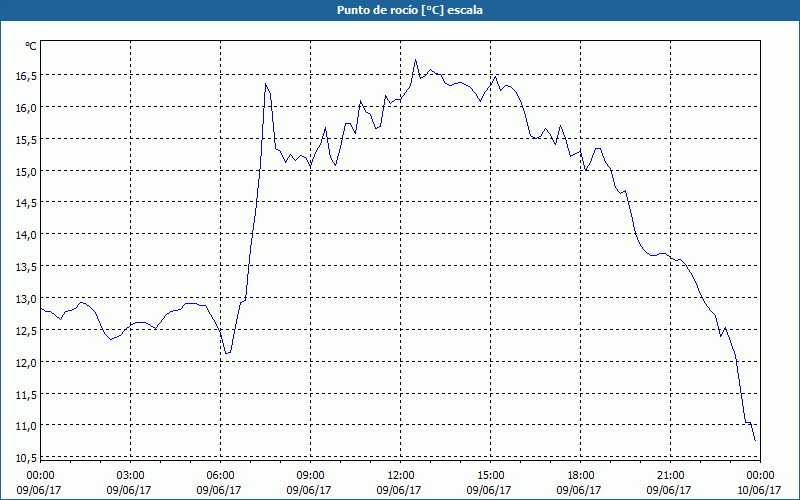Click the sharp curve spike between 06:00 and 09:00
This screenshot has height=500, width=800.
coord(266,84)
